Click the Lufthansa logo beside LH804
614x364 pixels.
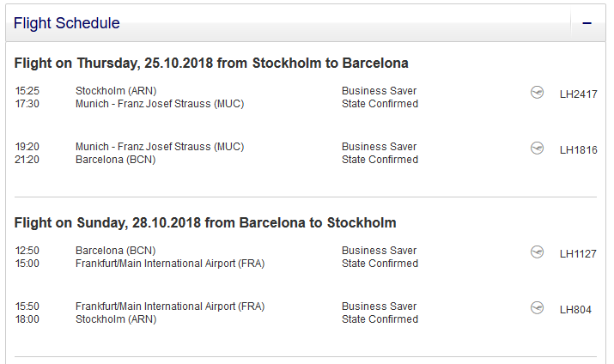pyautogui.click(x=538, y=308)
